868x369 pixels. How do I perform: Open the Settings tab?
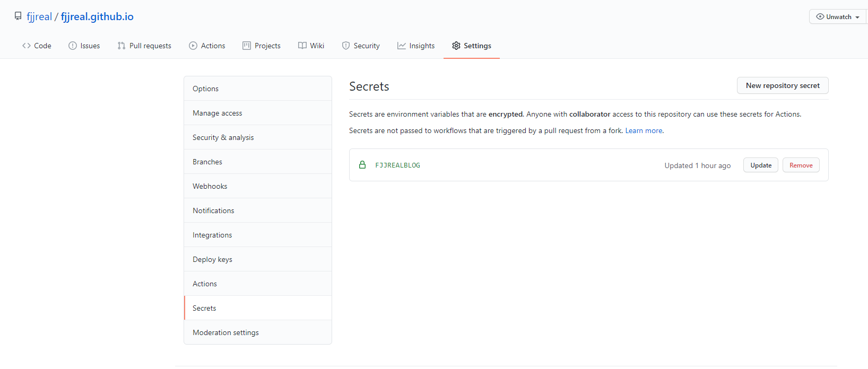pyautogui.click(x=472, y=46)
